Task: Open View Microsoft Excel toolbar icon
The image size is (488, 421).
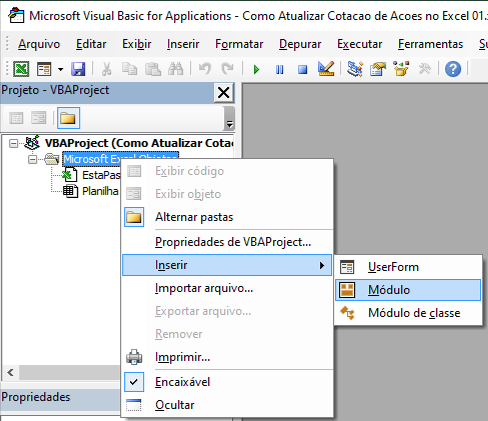Action: [21, 69]
